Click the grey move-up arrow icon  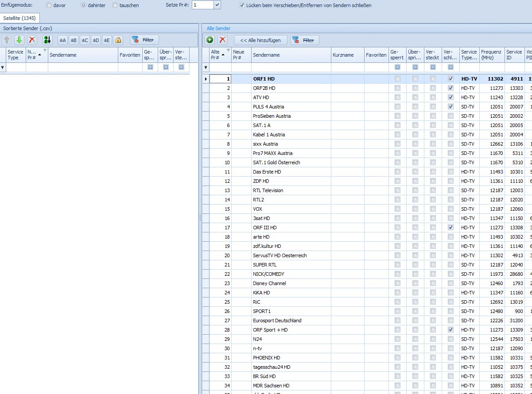pyautogui.click(x=7, y=40)
